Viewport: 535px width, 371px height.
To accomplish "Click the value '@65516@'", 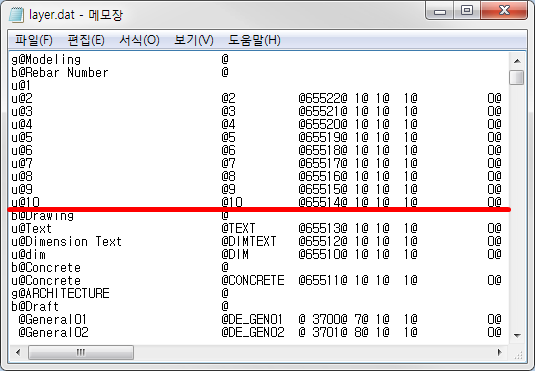I will click(323, 176).
